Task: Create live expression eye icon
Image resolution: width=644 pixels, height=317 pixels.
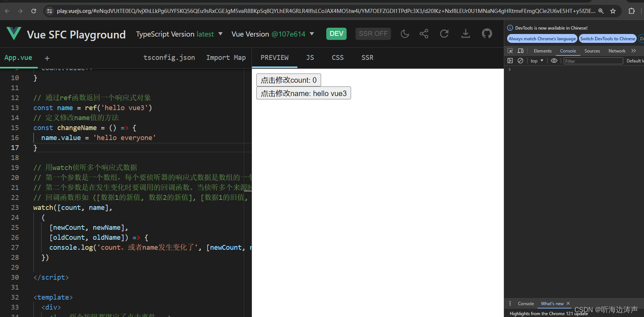Action: pos(554,61)
